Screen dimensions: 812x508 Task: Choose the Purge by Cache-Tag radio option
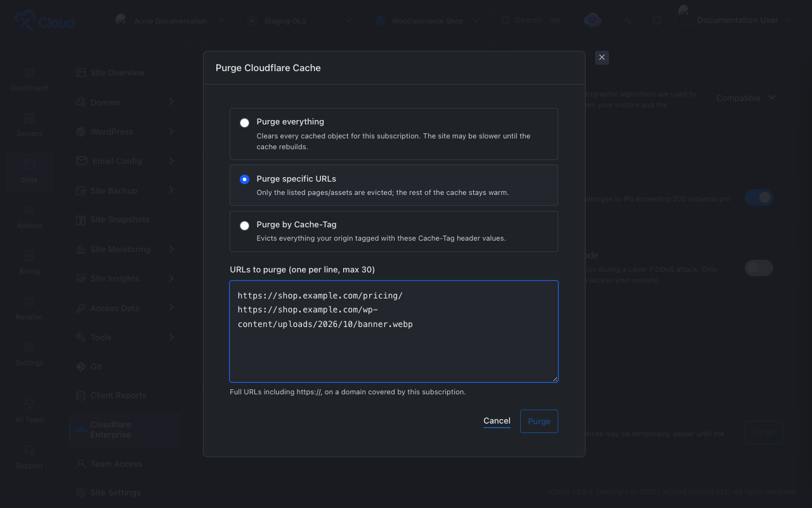coord(244,225)
